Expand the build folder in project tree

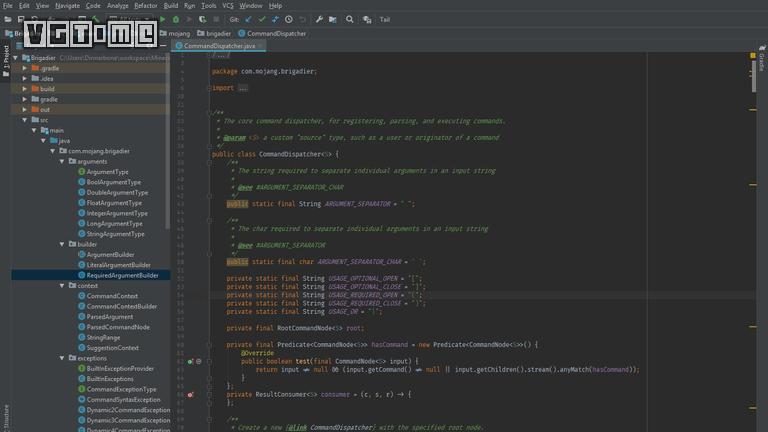26,89
